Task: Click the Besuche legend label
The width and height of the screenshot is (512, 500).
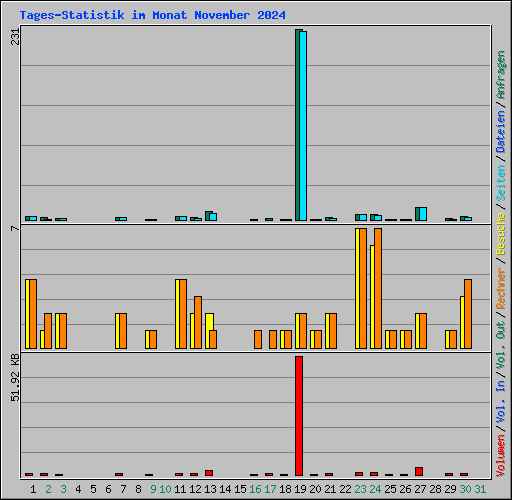Action: tap(501, 234)
